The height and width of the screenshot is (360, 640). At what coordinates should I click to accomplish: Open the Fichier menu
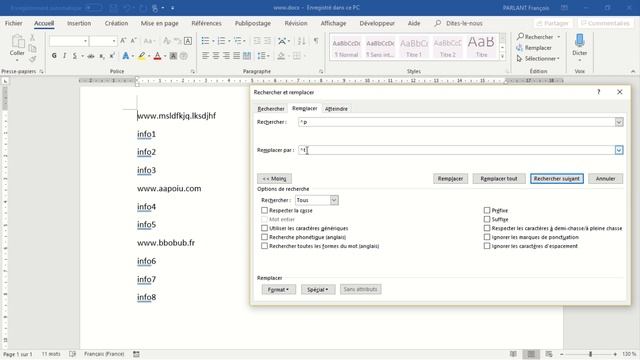click(13, 23)
